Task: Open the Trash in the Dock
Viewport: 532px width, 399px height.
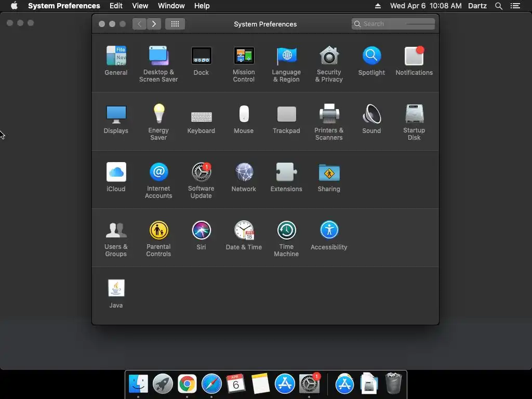Action: click(393, 383)
